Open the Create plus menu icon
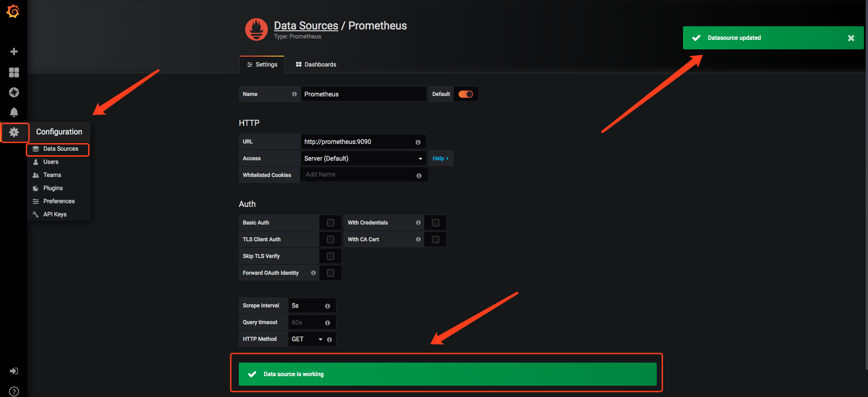 pos(14,52)
